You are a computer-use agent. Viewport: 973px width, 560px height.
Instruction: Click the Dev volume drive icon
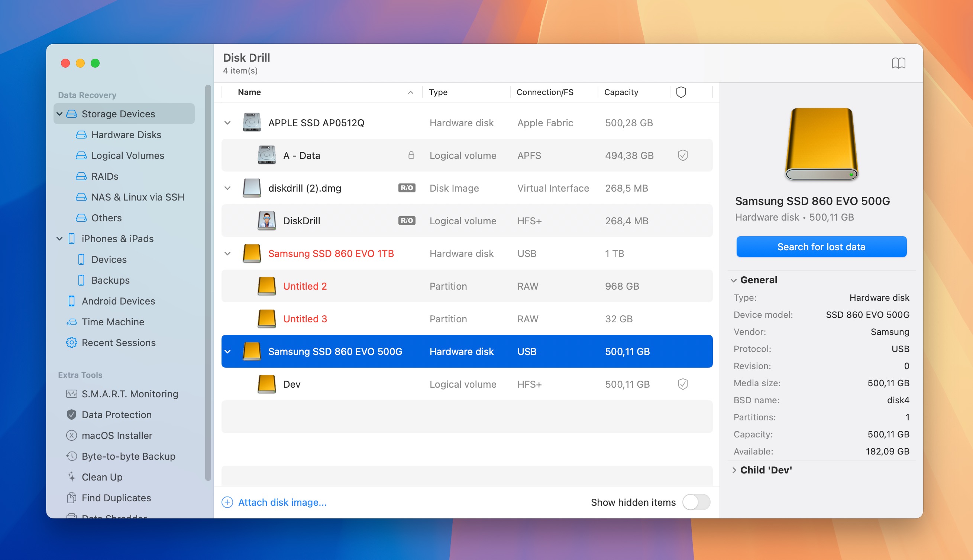coord(266,384)
